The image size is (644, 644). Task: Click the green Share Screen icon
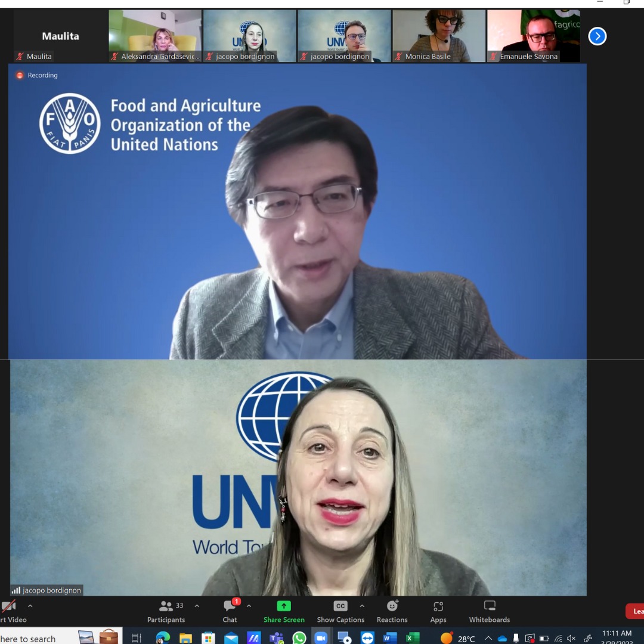(x=284, y=606)
